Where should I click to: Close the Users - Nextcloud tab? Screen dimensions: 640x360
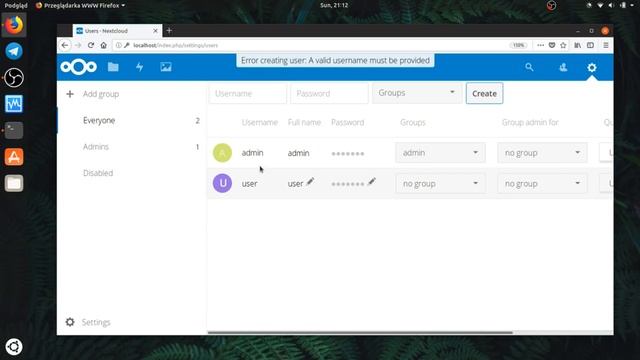pos(155,31)
